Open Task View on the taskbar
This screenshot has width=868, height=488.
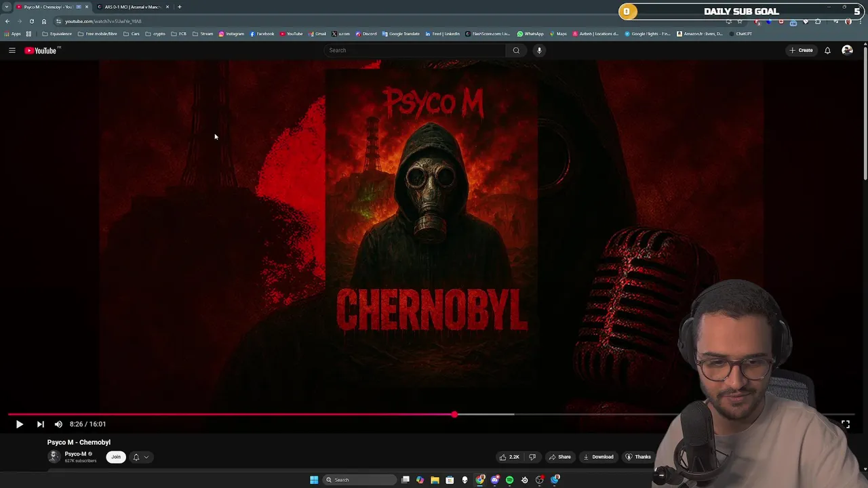pyautogui.click(x=406, y=480)
